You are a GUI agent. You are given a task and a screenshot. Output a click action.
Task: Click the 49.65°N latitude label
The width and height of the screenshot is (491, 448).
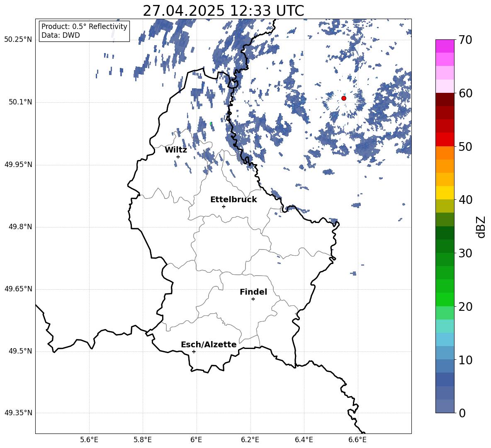18,289
